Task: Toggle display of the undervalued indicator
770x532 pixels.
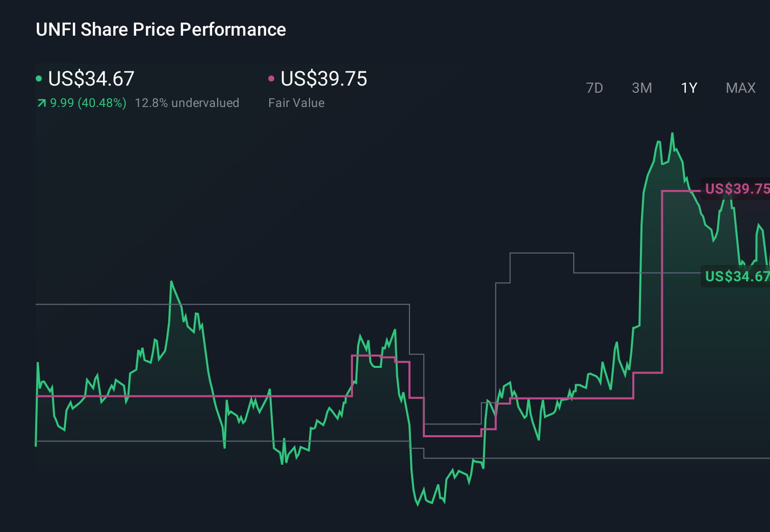Action: coord(187,103)
